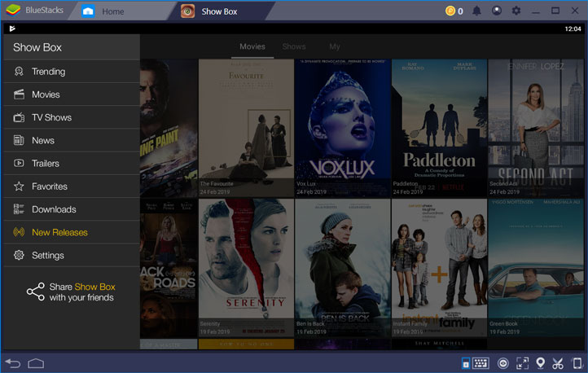588x373 pixels.
Task: Click the TV Shows television icon
Action: (x=19, y=117)
